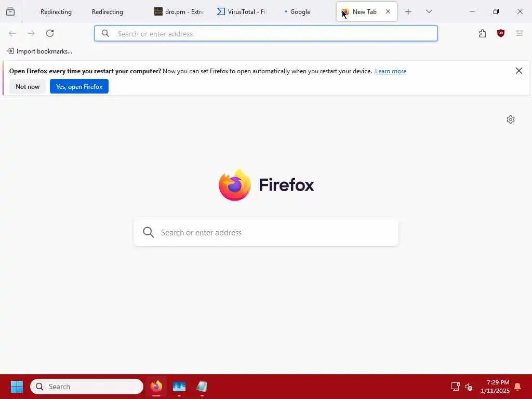Close the New Tab tab

click(388, 11)
